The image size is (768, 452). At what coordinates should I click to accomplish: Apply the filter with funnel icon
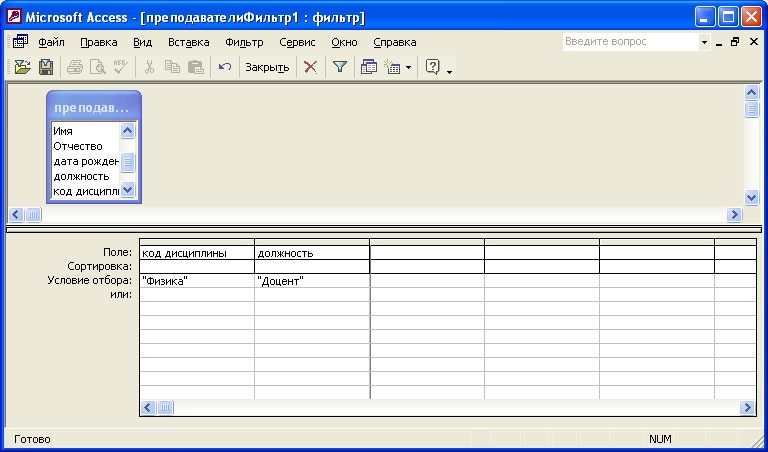click(340, 67)
